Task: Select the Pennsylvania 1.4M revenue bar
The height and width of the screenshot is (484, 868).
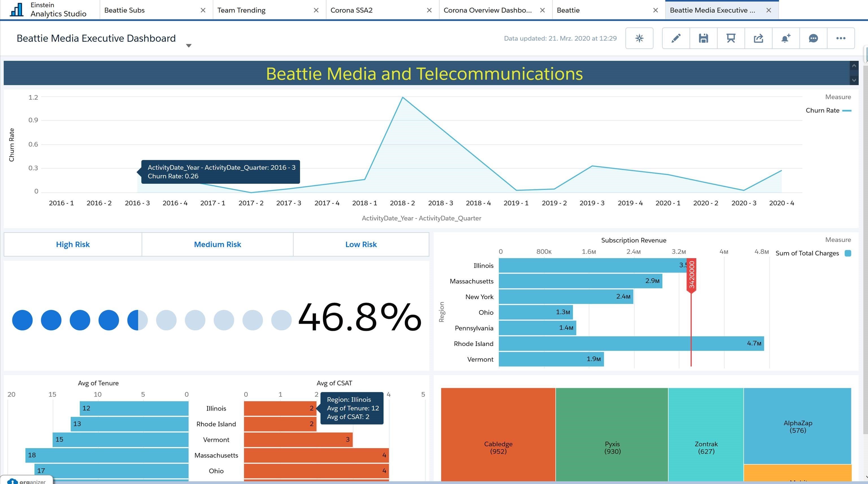Action: point(537,328)
